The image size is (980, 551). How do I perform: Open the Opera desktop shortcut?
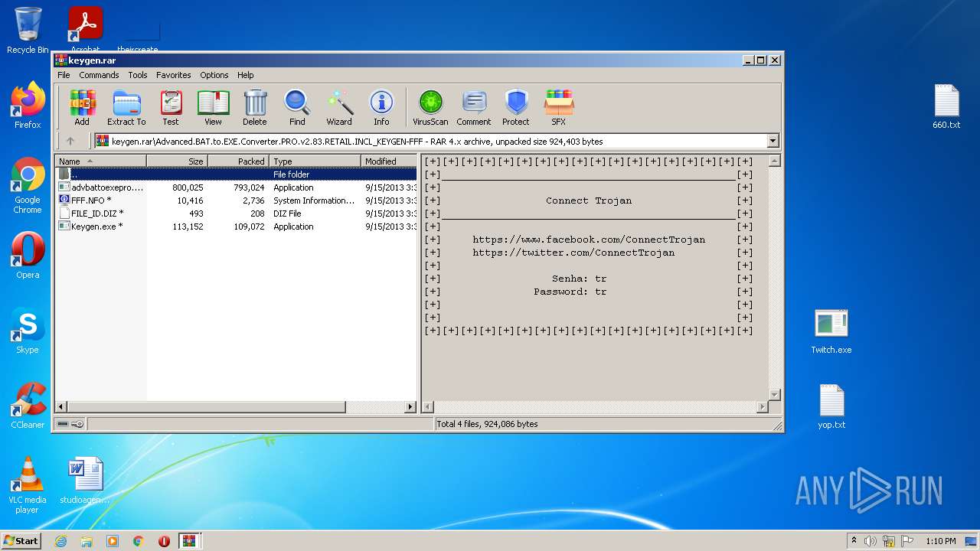(x=28, y=256)
